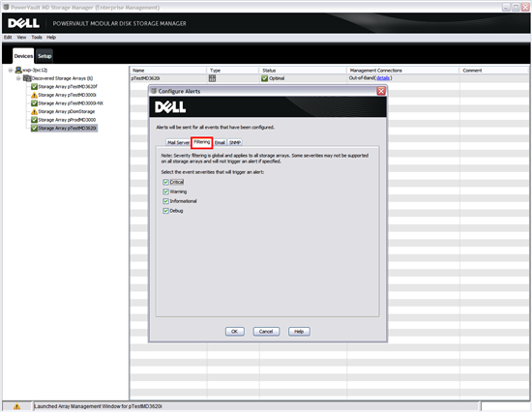Select highlighted Storage Array pTestMD3620i in tree
This screenshot has height=412, width=532.
(x=67, y=129)
